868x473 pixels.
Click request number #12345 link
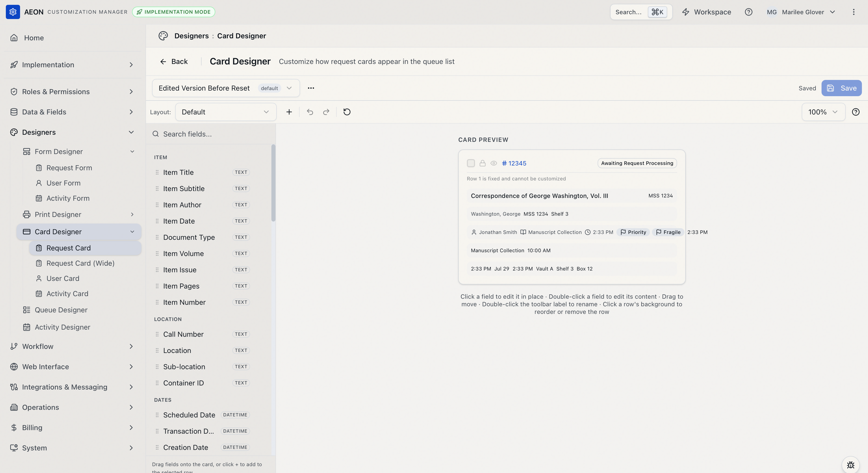pyautogui.click(x=514, y=163)
